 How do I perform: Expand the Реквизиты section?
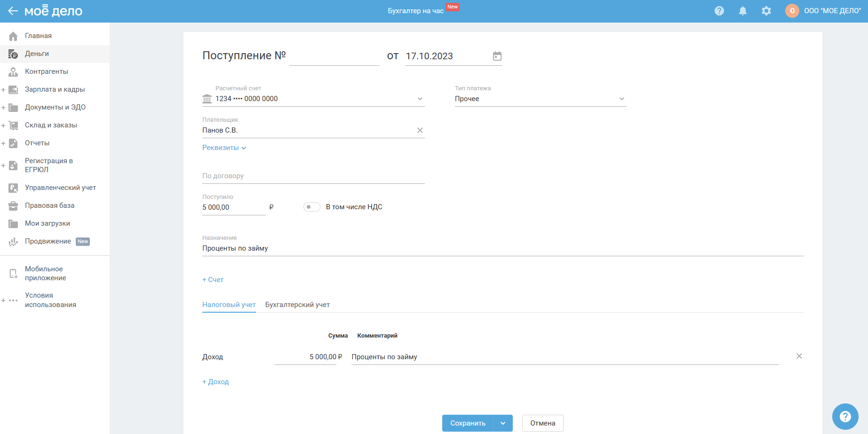(x=224, y=148)
